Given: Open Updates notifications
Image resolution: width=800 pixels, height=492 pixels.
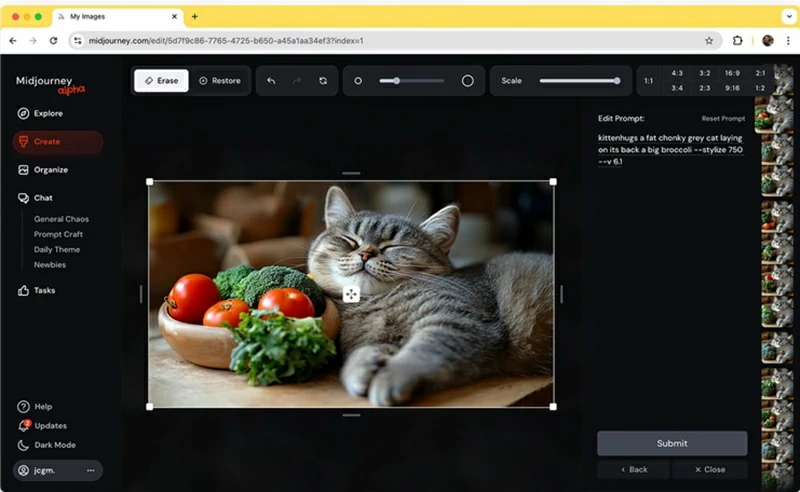Looking at the screenshot, I should [x=49, y=425].
